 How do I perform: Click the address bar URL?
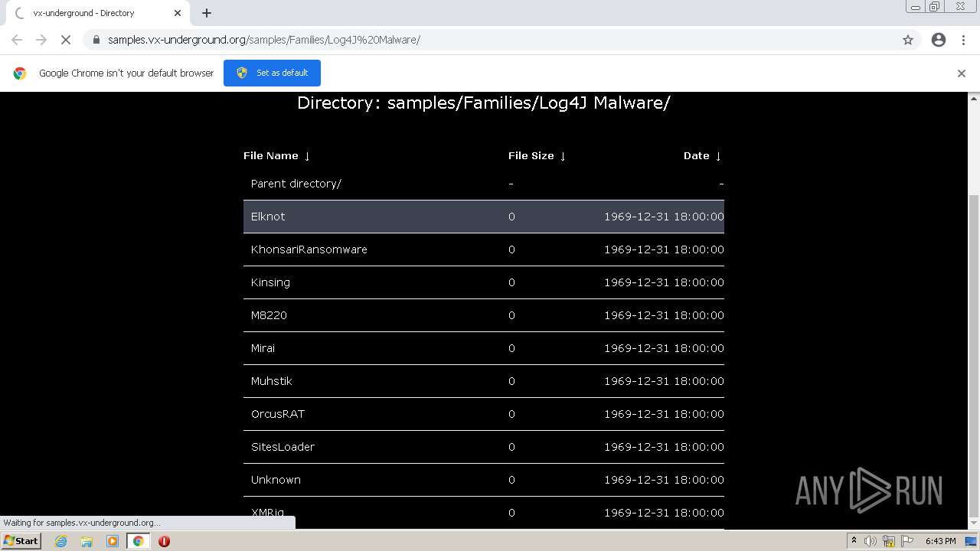click(263, 40)
